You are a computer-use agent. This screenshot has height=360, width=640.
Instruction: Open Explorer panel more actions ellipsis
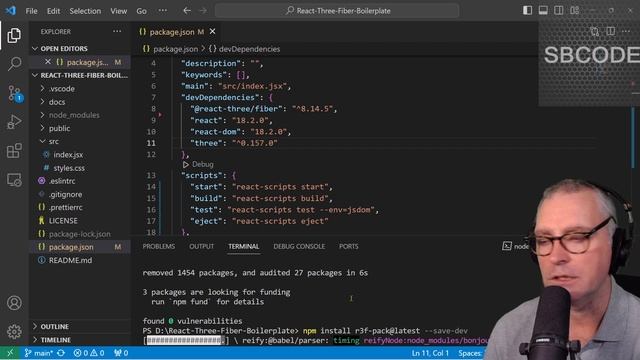click(x=117, y=31)
